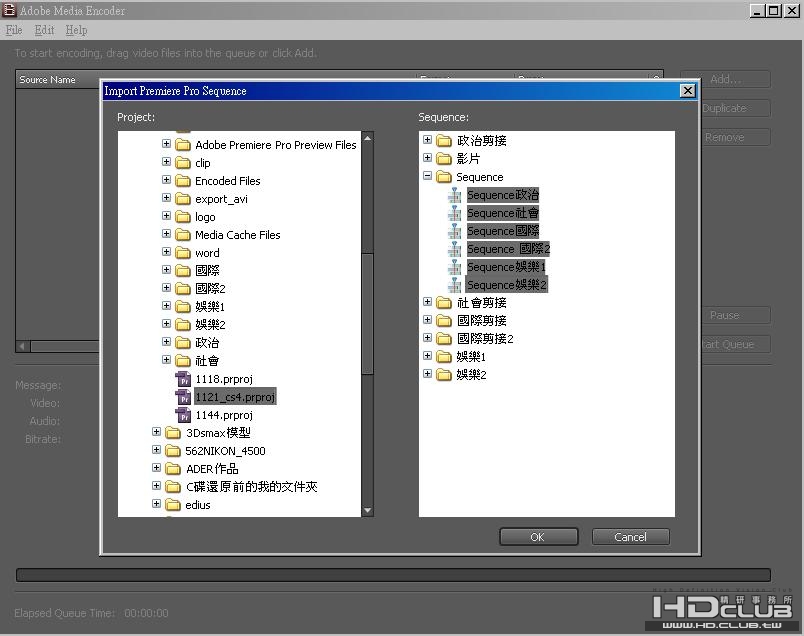Collapse the Sequence folder in Sequence pane
Screen dimensions: 804x636
pyautogui.click(x=428, y=175)
